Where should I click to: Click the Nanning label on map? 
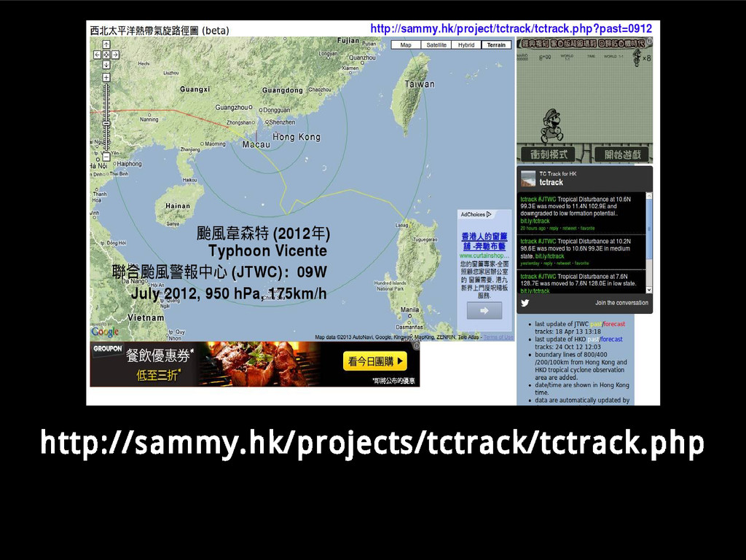click(x=149, y=119)
